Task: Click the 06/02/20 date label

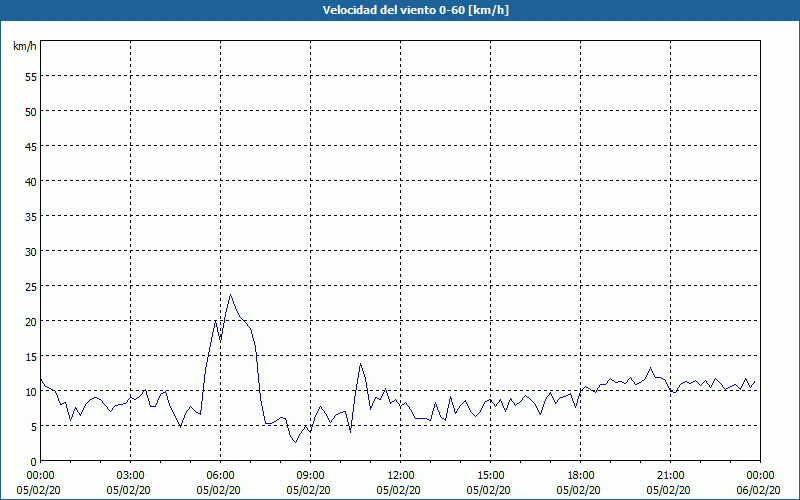Action: tap(758, 490)
